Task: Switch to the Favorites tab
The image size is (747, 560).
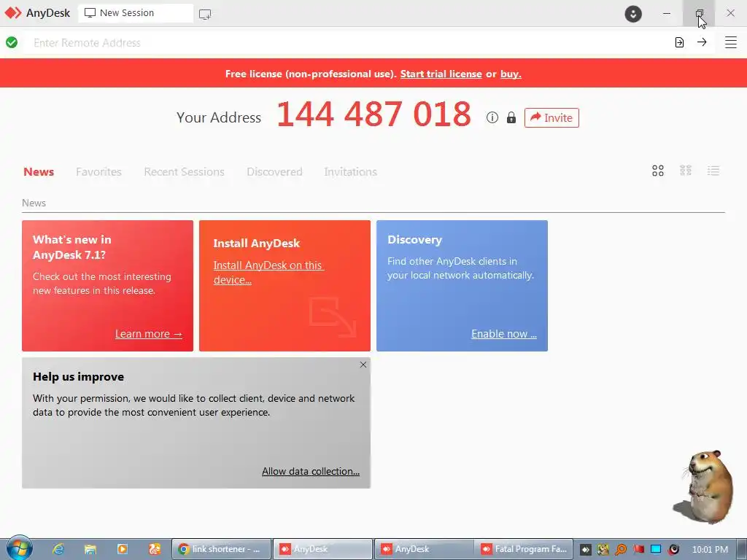Action: coord(98,171)
